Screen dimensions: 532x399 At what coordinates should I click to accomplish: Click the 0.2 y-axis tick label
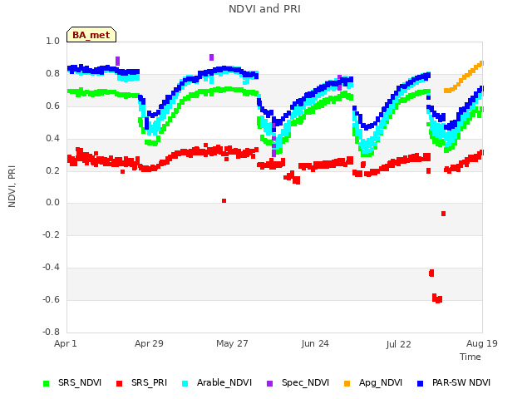52,170
